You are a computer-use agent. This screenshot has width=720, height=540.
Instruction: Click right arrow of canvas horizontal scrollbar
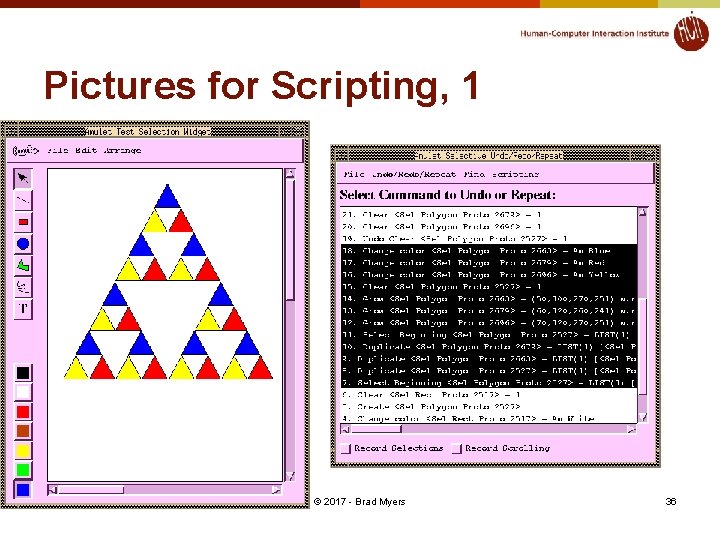click(x=276, y=490)
